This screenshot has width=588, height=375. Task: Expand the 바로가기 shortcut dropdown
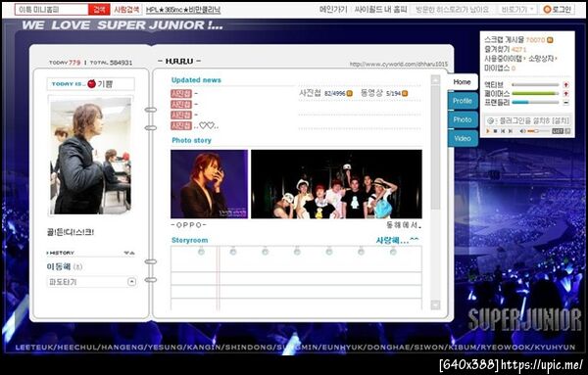point(517,10)
